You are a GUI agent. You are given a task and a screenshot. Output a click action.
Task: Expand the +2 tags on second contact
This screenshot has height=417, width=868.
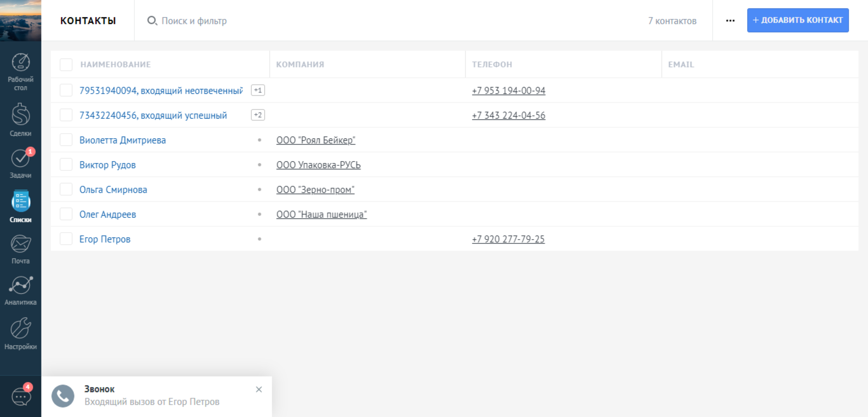coord(258,115)
